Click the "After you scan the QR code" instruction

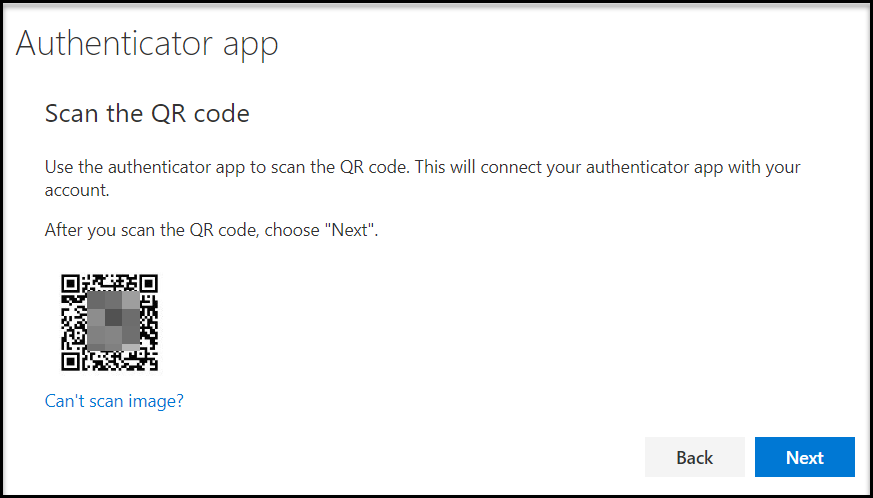(212, 230)
